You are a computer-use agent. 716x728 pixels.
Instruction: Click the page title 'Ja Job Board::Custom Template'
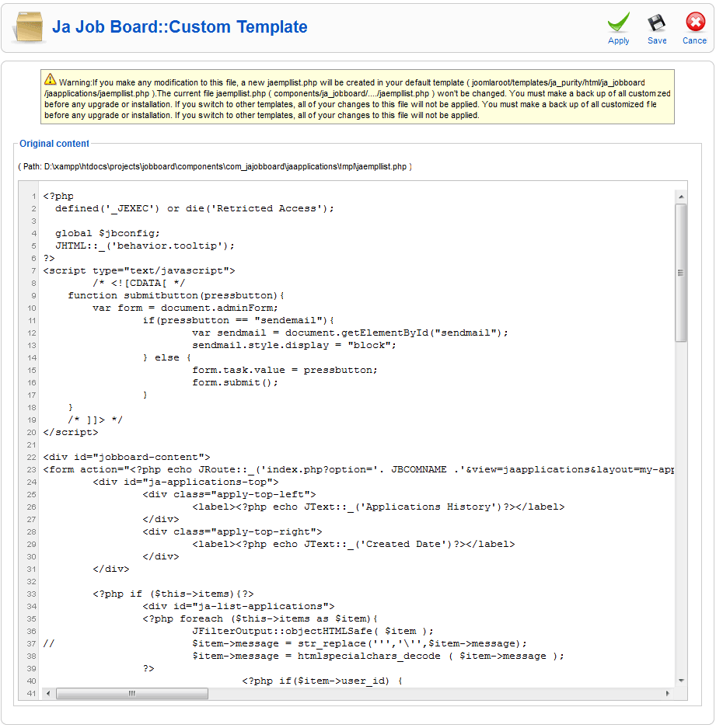pos(180,27)
